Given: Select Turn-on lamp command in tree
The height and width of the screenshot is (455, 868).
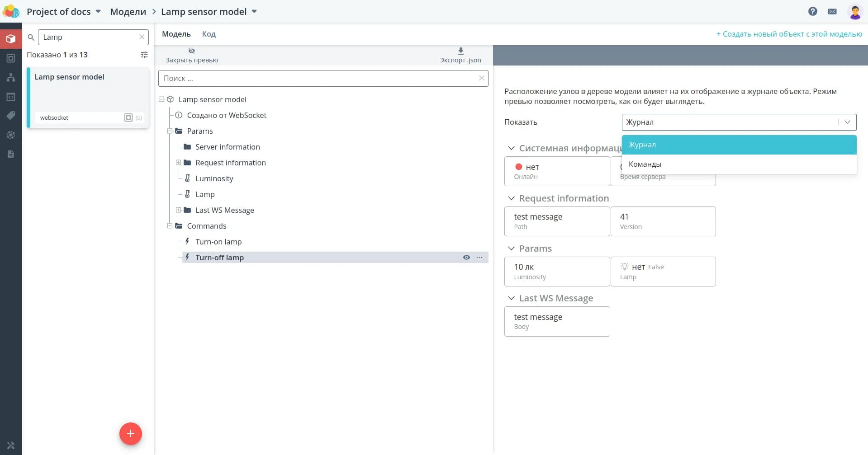Looking at the screenshot, I should point(218,242).
